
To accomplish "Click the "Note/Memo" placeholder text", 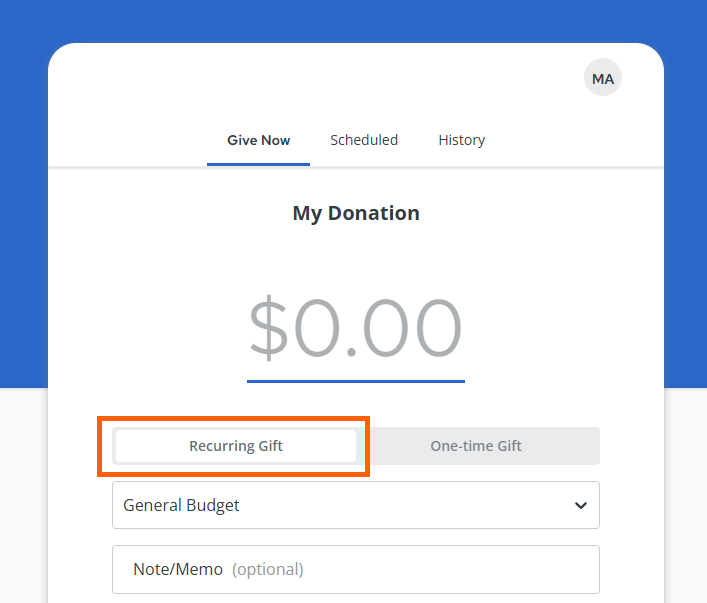I will click(178, 569).
